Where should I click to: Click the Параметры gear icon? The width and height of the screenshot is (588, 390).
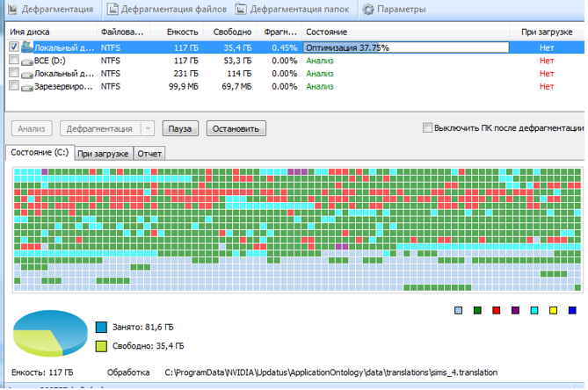pos(368,9)
